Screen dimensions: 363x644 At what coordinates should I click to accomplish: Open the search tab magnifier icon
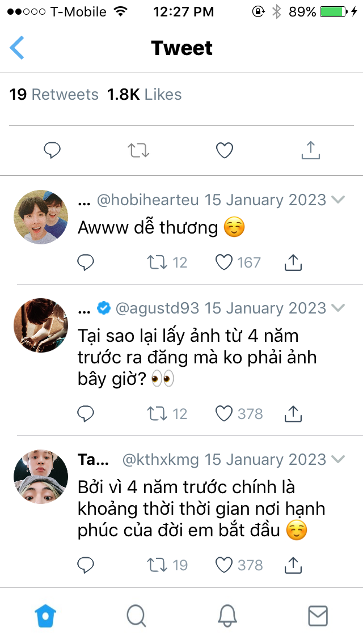[x=136, y=616]
